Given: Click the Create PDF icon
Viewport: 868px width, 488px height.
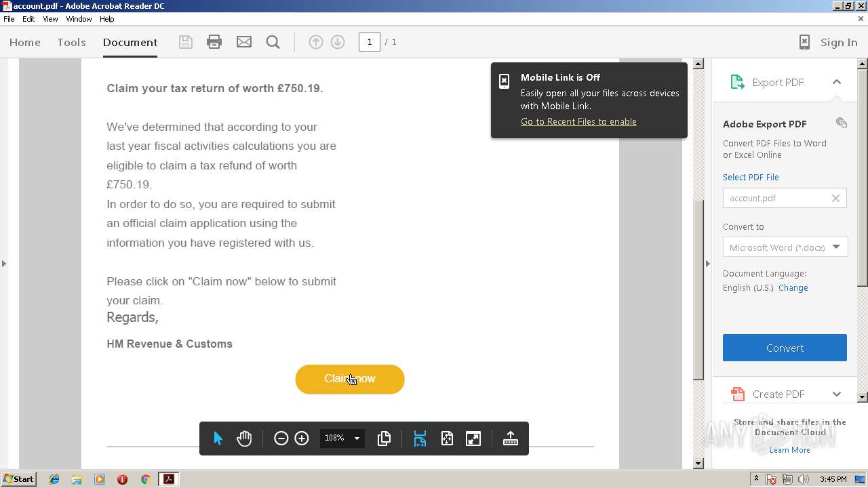Looking at the screenshot, I should click(737, 394).
